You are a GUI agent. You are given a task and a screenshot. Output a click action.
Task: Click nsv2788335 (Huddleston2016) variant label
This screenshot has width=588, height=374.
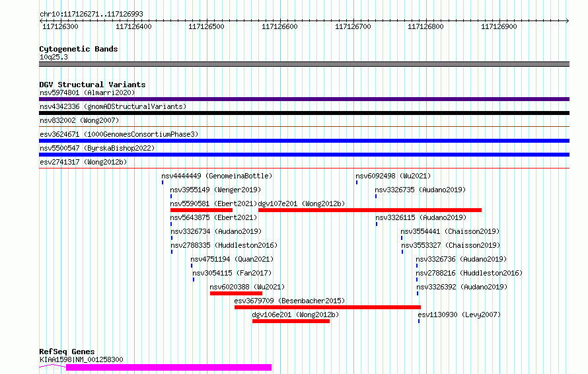(x=224, y=245)
